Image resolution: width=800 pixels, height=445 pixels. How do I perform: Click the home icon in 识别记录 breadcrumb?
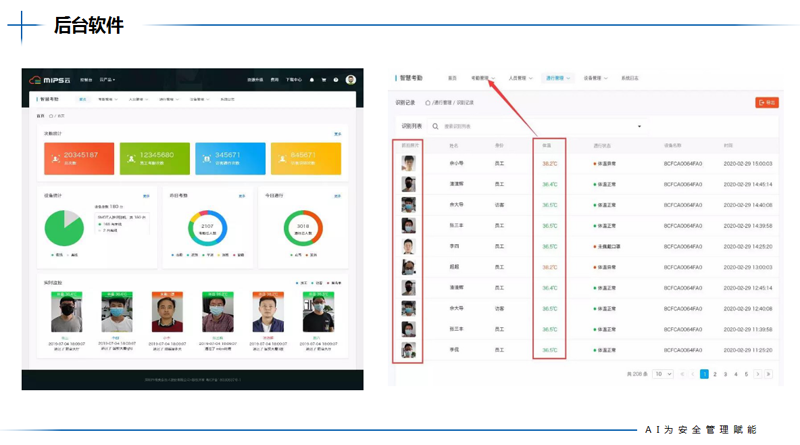click(x=428, y=102)
